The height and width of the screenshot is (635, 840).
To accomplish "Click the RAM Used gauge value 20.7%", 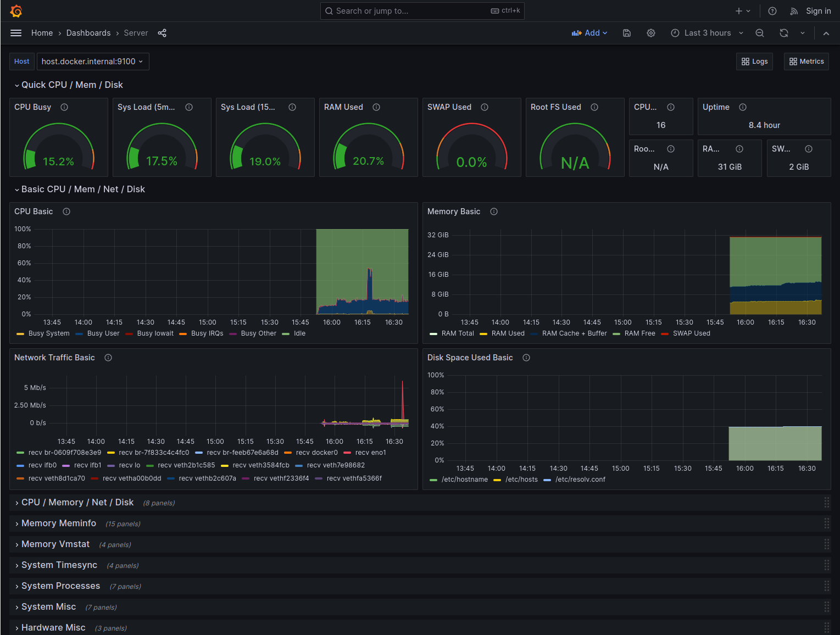I will coord(368,161).
